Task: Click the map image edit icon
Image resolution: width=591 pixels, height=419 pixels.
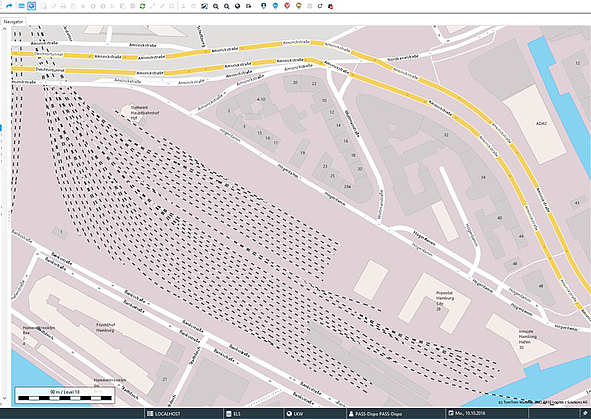Action: [204, 6]
